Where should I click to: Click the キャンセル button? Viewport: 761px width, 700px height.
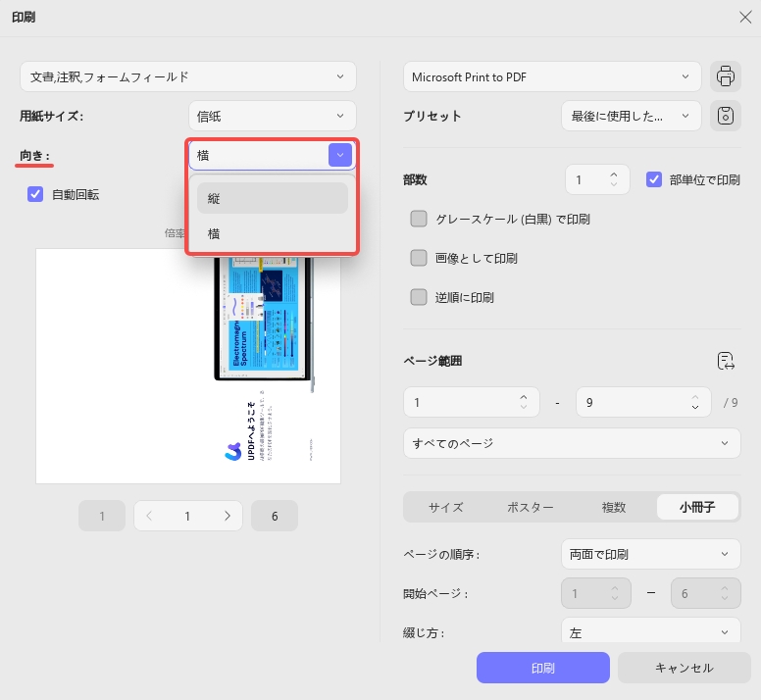click(x=684, y=668)
